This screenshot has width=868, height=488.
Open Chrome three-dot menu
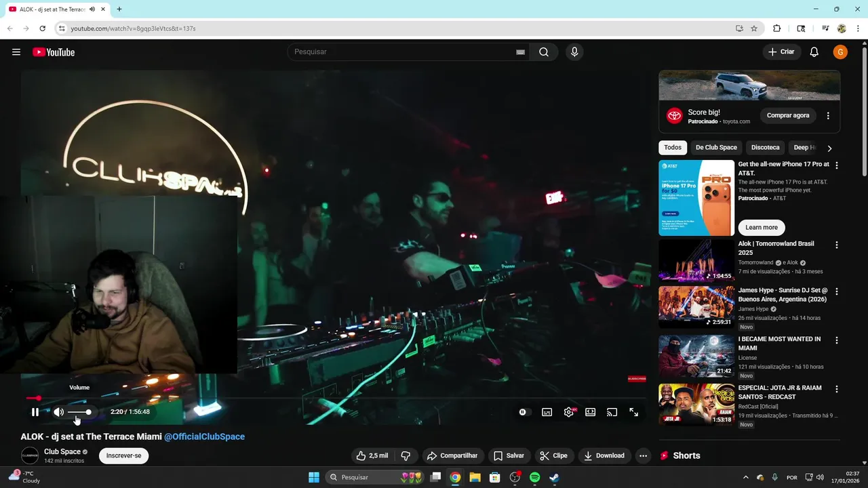pos(858,28)
